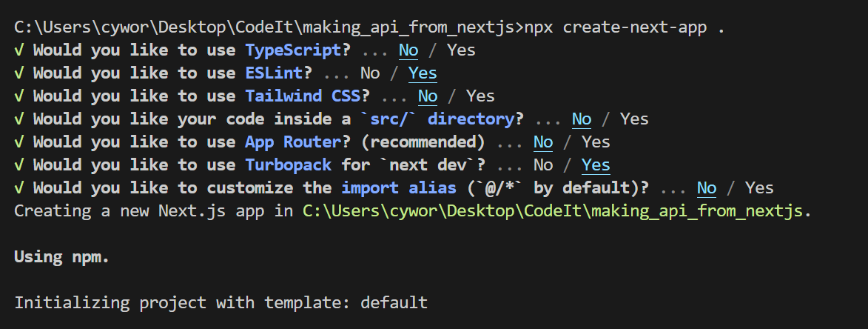Click the '(recommended)' text on the App Router line
868x329 pixels.
[423, 142]
